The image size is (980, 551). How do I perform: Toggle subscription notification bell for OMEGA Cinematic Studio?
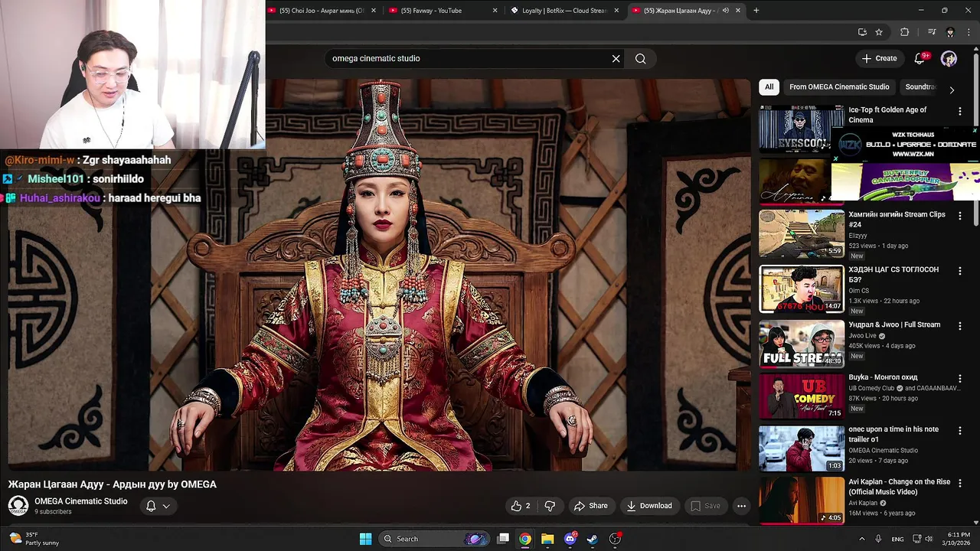click(151, 506)
